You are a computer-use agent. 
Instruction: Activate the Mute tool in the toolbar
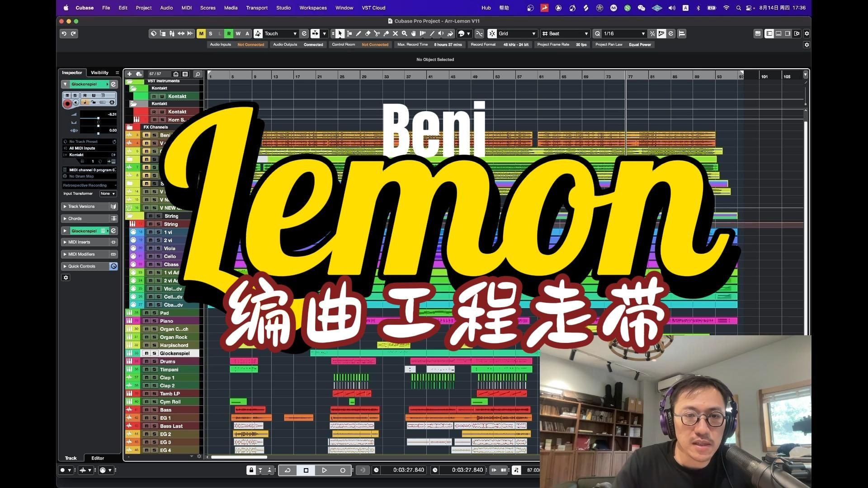396,33
